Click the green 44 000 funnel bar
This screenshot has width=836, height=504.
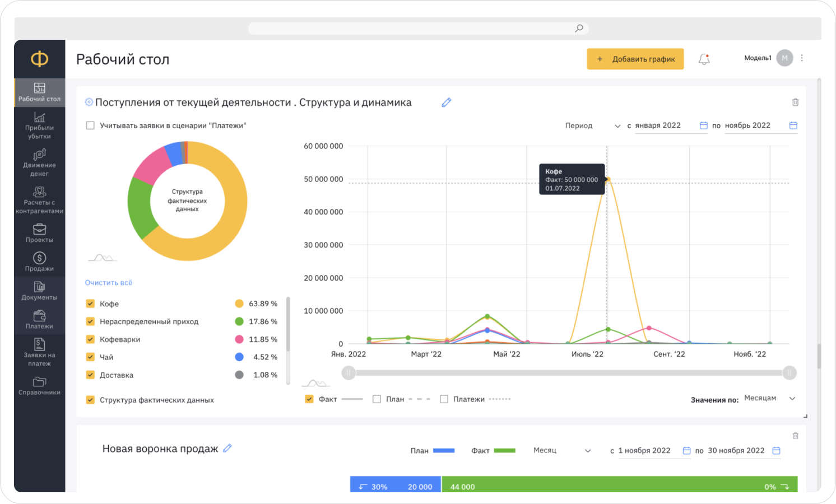coord(620,484)
